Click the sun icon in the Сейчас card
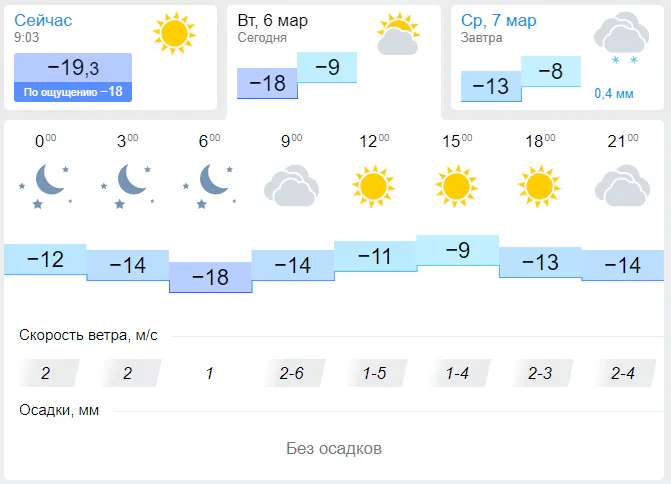The height and width of the screenshot is (484, 671). (x=174, y=34)
